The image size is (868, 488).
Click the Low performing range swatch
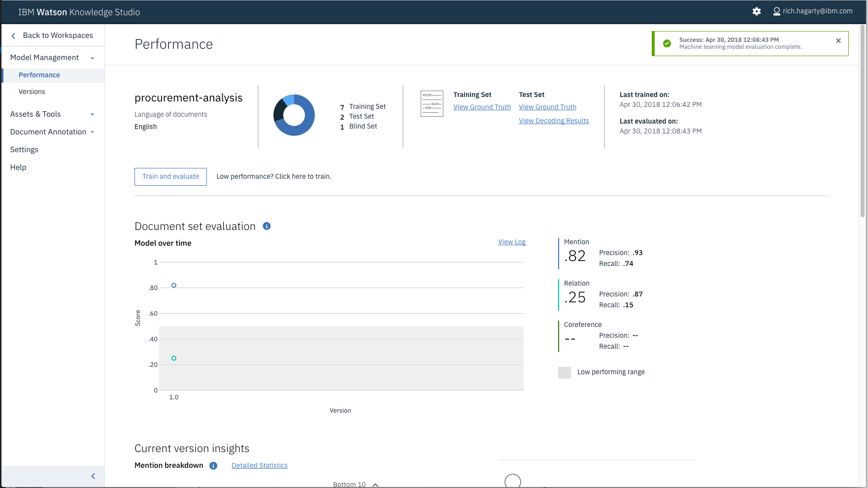(x=565, y=373)
